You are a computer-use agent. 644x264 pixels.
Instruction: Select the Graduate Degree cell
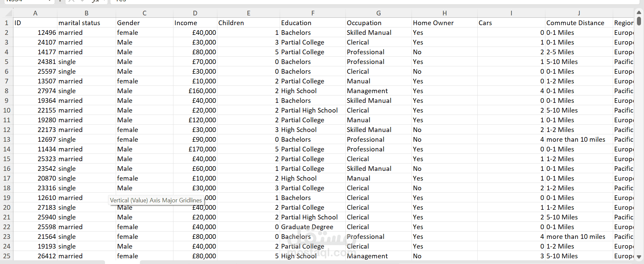tap(307, 227)
